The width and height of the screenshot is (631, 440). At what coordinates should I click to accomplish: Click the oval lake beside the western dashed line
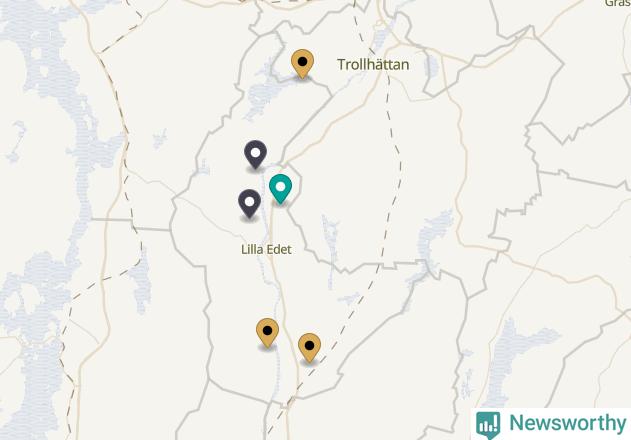[x=141, y=282]
